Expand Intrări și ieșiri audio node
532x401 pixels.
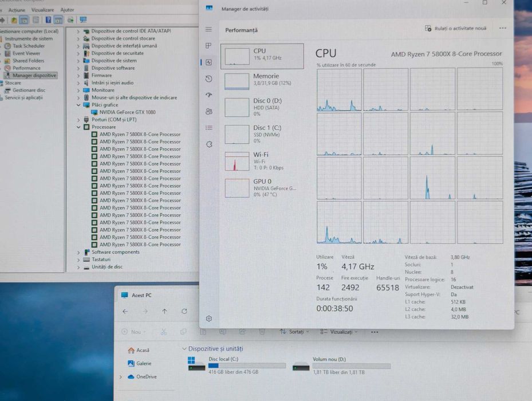pyautogui.click(x=78, y=83)
